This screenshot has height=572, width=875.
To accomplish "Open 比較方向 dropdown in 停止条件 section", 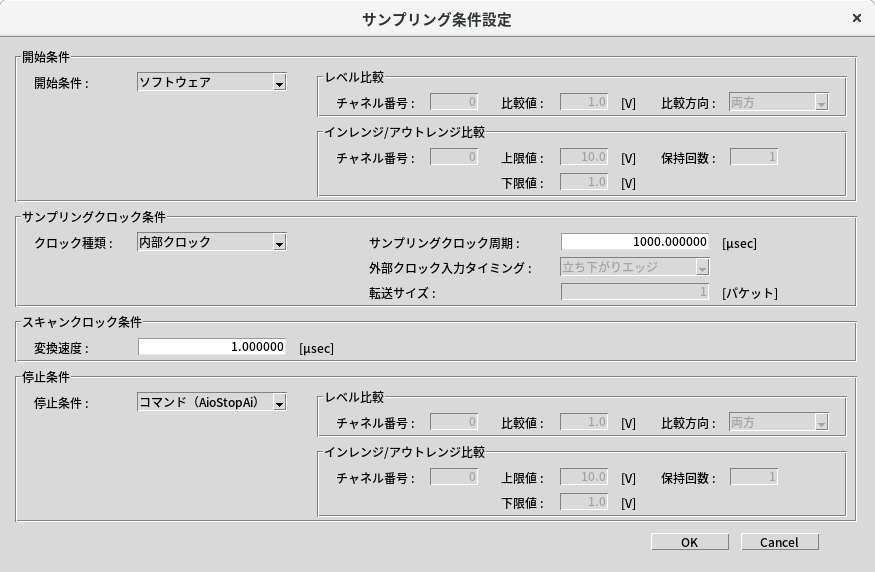I will pyautogui.click(x=779, y=422).
